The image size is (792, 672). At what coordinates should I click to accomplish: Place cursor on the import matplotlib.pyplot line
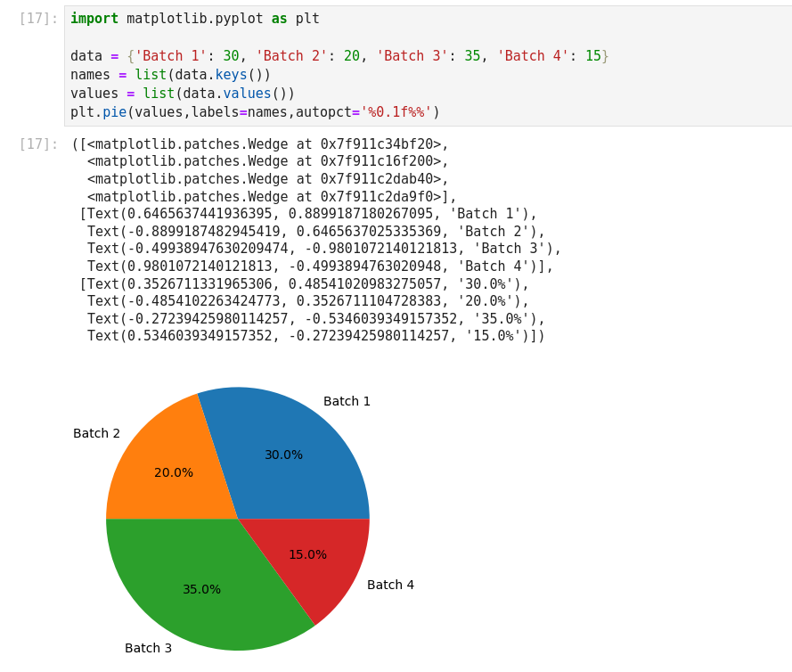(194, 19)
